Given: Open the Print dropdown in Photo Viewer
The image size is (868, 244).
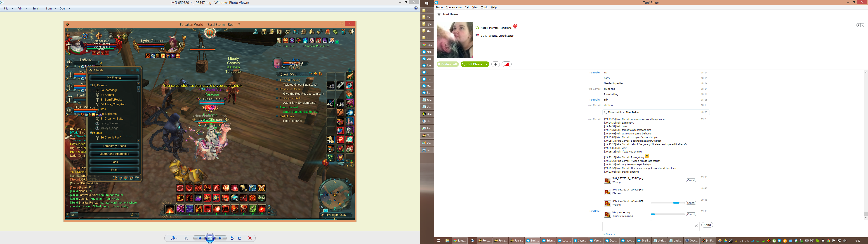Looking at the screenshot, I should coord(22,8).
